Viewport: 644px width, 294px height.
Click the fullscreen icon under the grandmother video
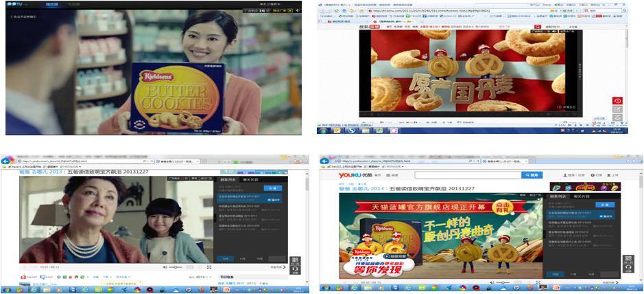[209, 267]
